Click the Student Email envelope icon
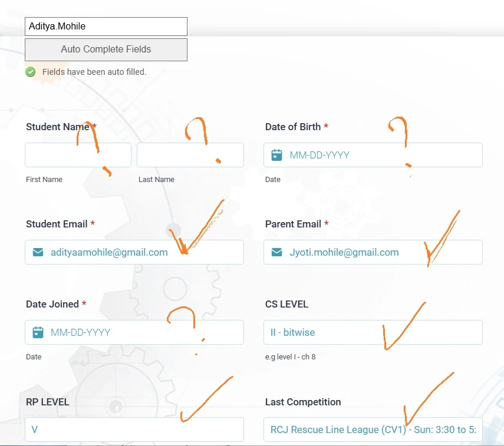 pos(38,252)
